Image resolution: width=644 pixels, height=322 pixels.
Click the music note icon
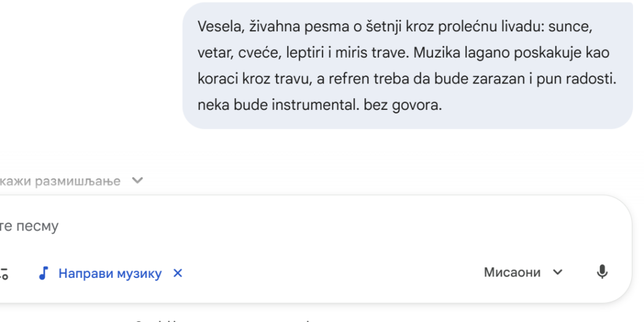[43, 273]
